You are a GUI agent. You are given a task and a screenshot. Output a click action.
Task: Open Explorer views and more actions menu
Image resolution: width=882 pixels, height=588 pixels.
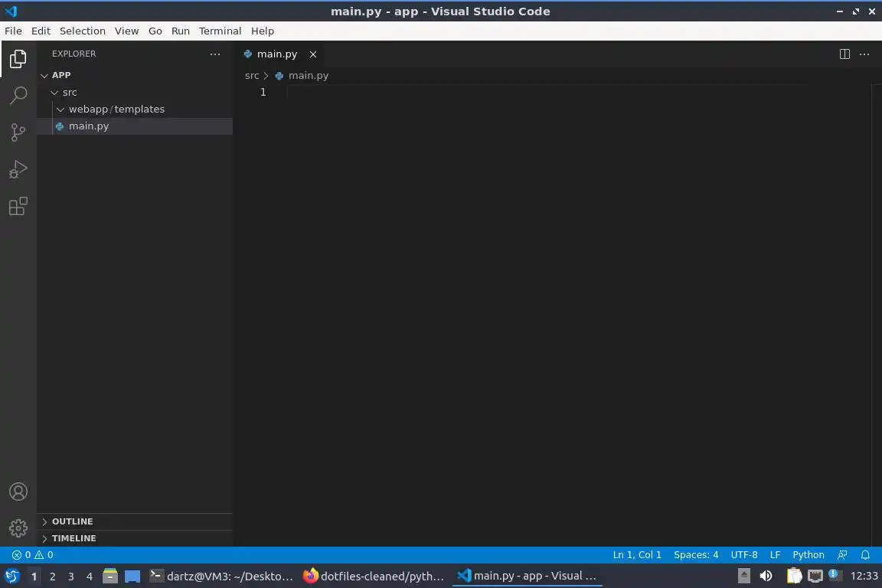215,54
